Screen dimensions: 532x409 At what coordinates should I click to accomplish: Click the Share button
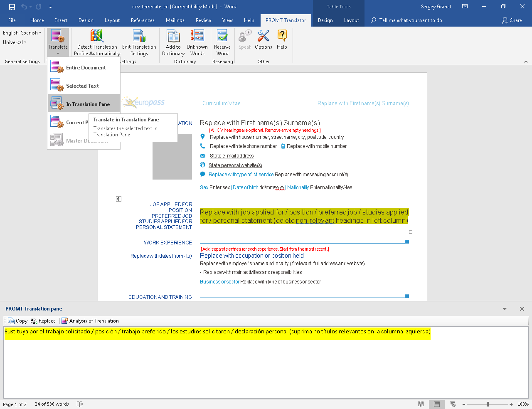[512, 20]
